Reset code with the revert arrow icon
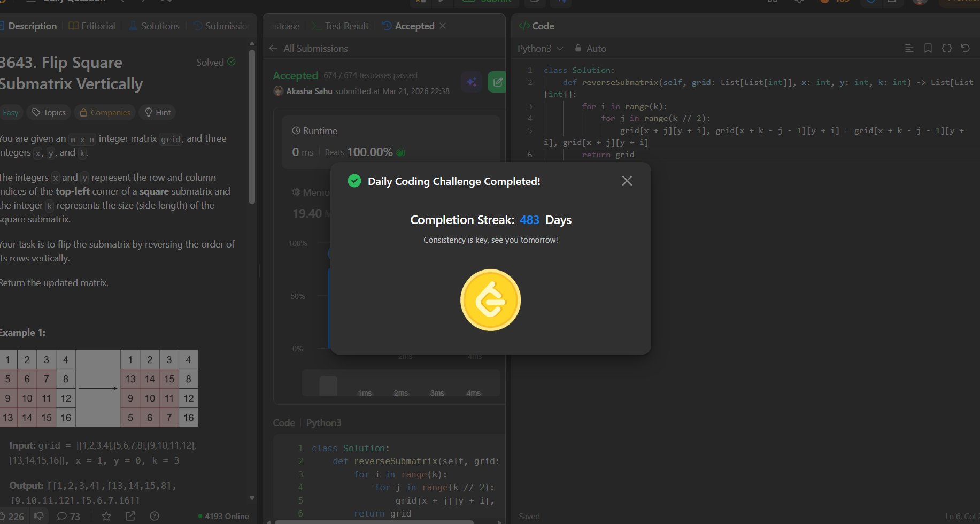The width and height of the screenshot is (980, 524). pos(965,48)
